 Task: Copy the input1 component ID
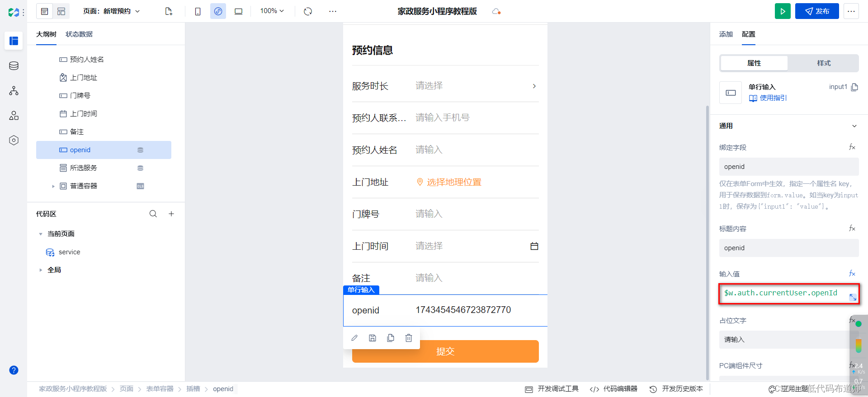(x=854, y=87)
